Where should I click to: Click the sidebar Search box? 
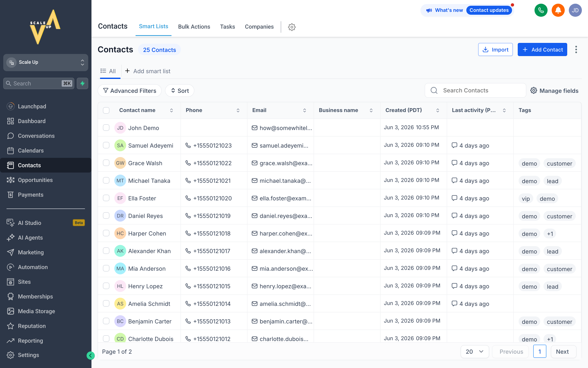pyautogui.click(x=39, y=83)
